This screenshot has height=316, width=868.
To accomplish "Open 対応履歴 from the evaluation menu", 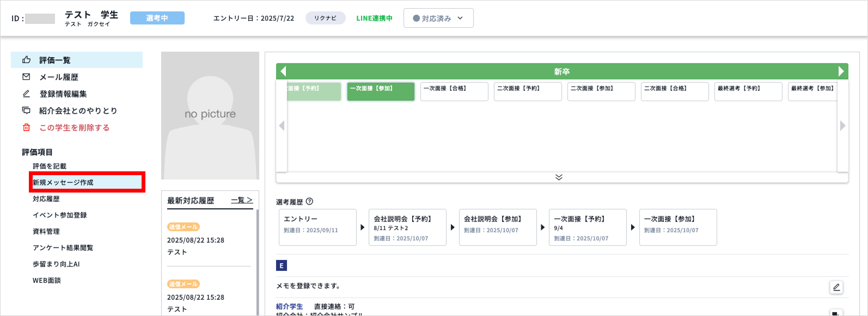I will tap(46, 199).
